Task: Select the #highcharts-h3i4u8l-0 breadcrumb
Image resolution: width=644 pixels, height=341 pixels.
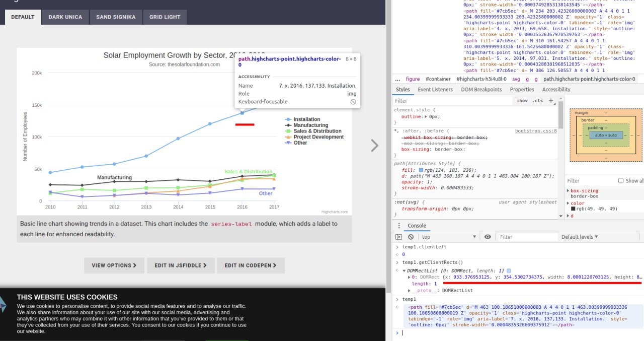Action: pyautogui.click(x=481, y=79)
